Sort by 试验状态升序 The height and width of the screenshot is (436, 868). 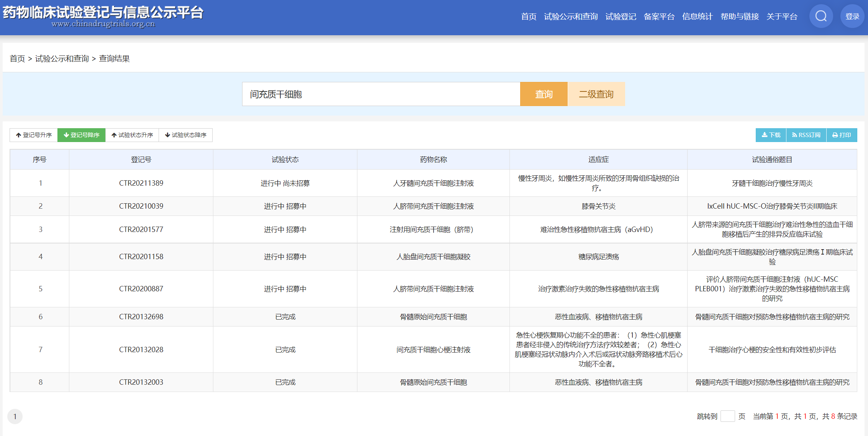coord(132,135)
